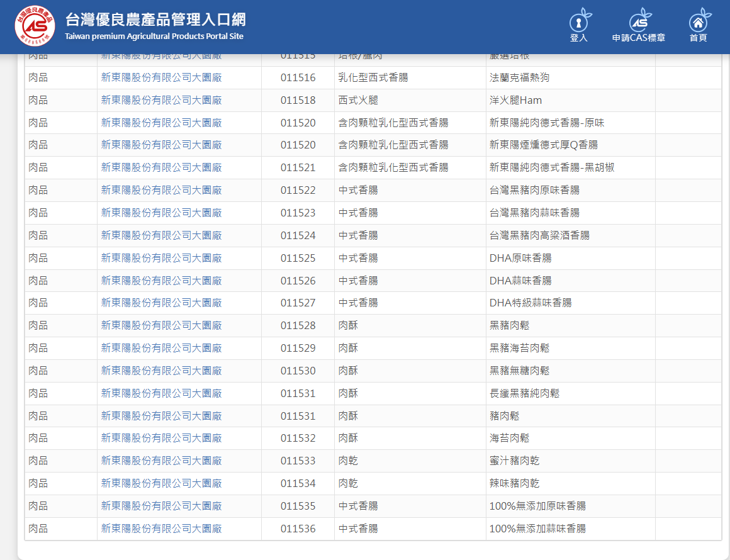Open company link in the 黑豬海苔肉鬆 row

[x=162, y=348]
